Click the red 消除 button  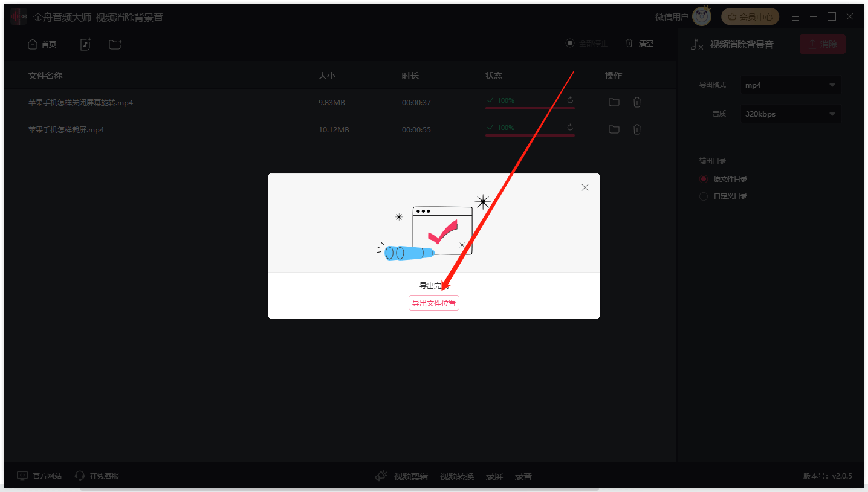tap(822, 44)
